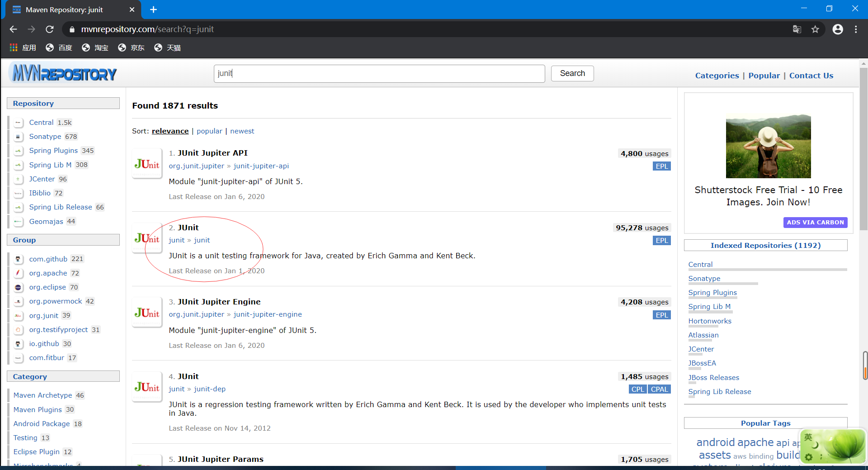868x470 pixels.
Task: Sort results by popular
Action: click(209, 131)
